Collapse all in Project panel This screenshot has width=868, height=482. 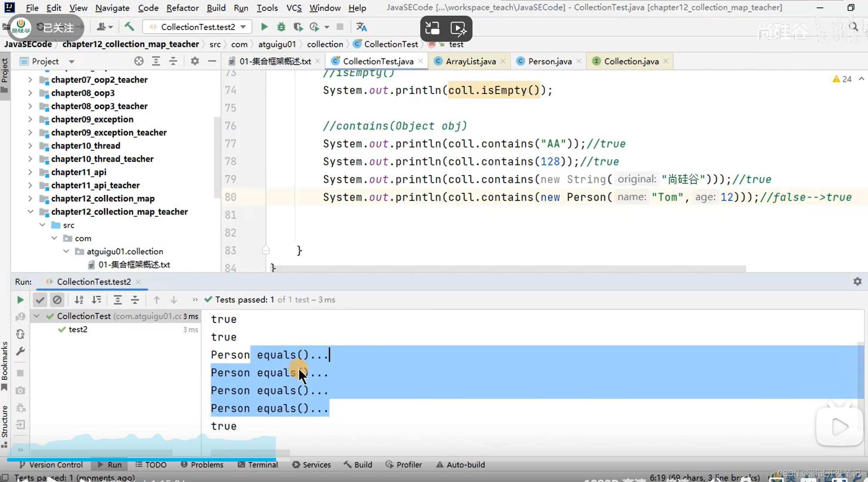[x=173, y=61]
